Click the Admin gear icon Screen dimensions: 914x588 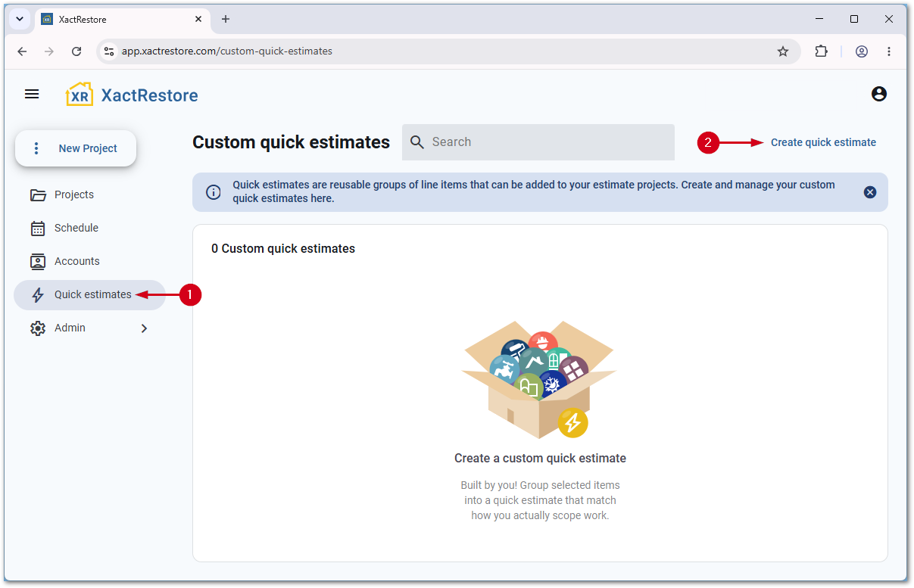tap(38, 328)
